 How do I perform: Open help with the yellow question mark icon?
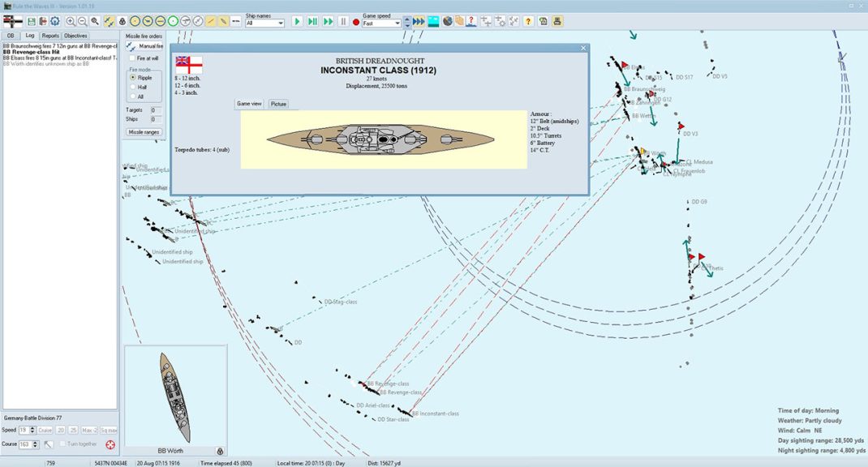[x=528, y=21]
